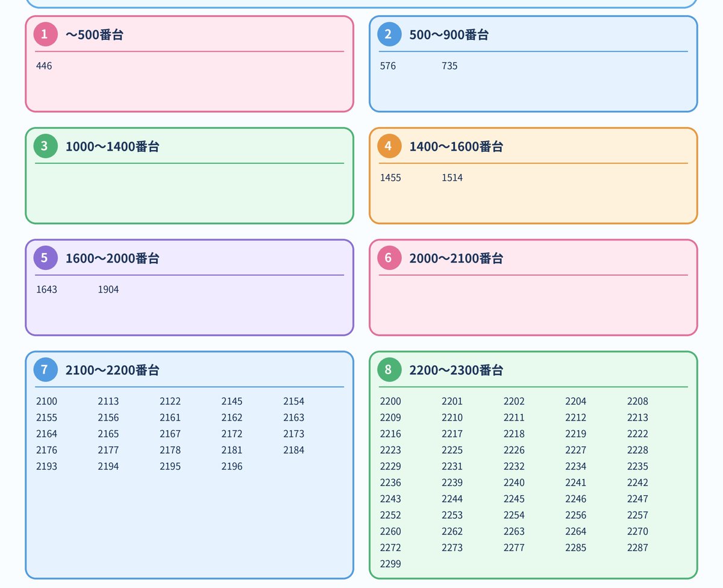Click number 2122

click(170, 401)
